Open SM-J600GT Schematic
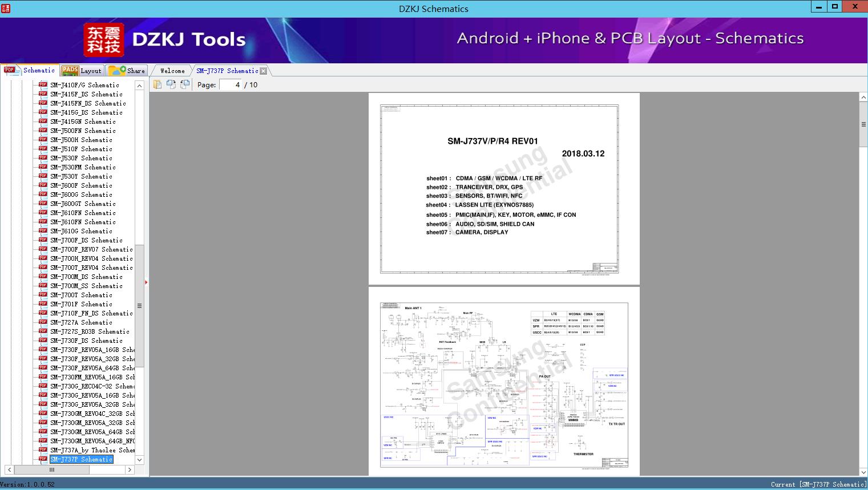This screenshot has width=868, height=490. point(83,204)
